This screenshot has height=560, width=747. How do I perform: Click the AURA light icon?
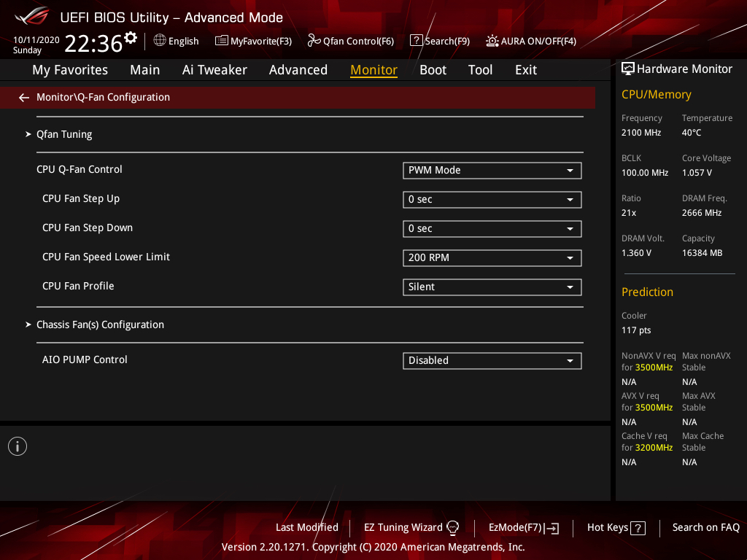pyautogui.click(x=492, y=41)
